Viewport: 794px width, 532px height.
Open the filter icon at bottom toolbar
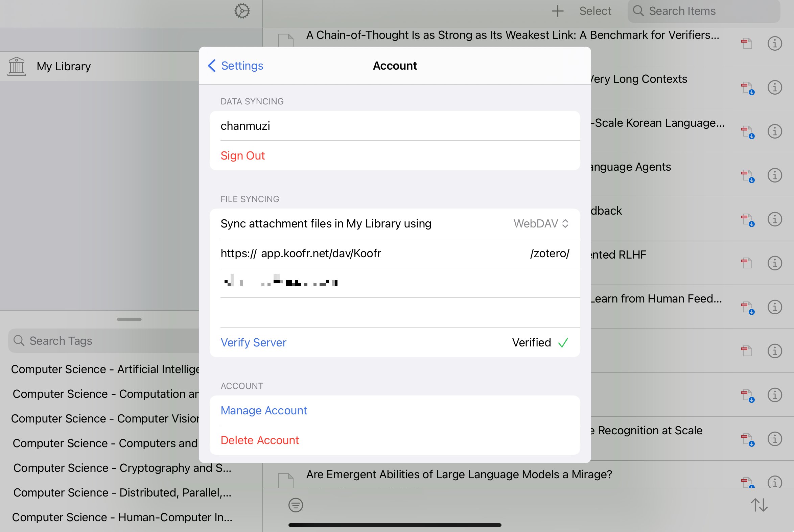[295, 505]
